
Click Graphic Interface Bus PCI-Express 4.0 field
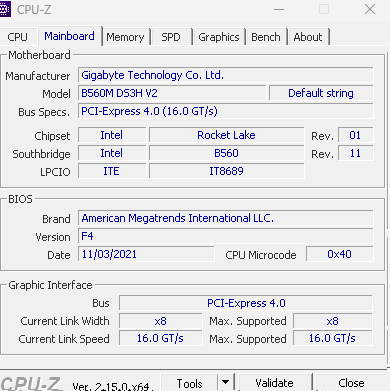246,303
